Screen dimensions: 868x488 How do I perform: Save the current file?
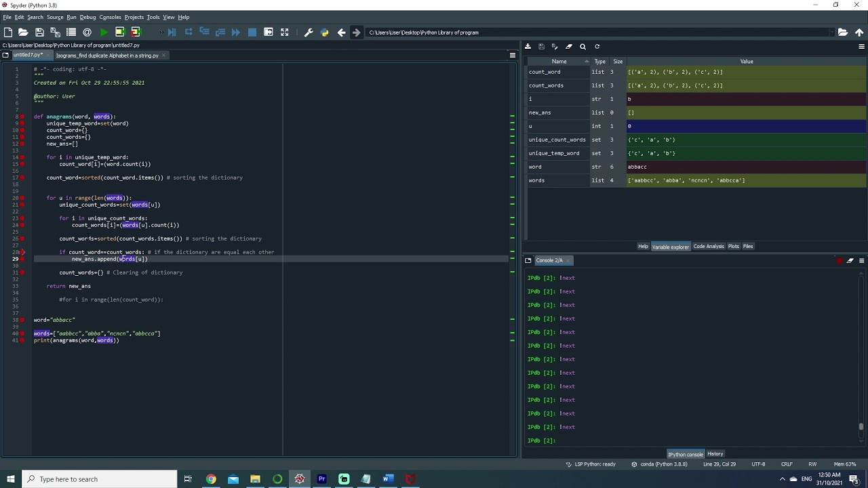pos(39,32)
